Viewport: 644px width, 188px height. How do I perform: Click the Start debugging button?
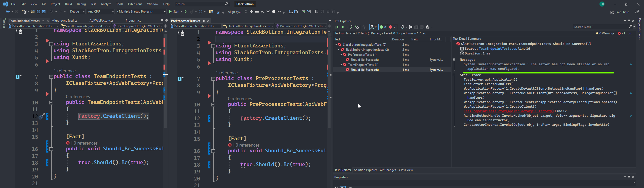click(x=174, y=12)
